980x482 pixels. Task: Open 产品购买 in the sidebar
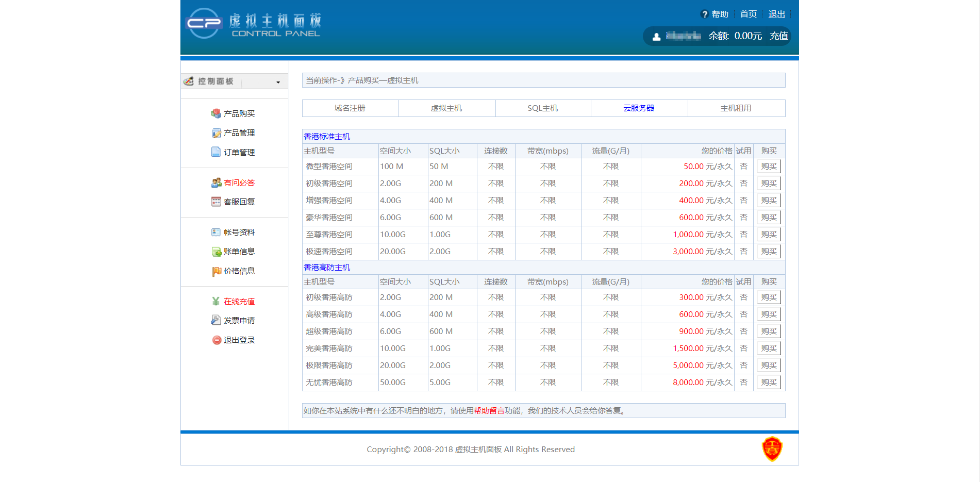click(239, 114)
